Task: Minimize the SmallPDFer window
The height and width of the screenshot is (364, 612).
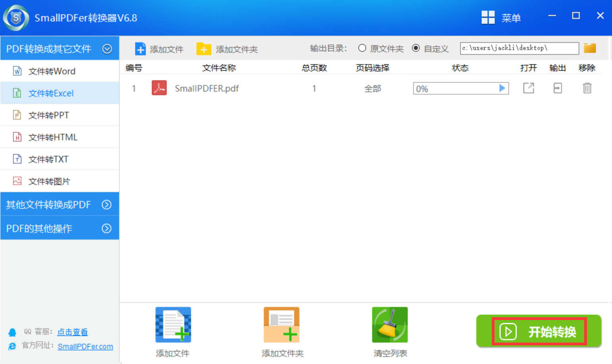Action: click(x=552, y=16)
